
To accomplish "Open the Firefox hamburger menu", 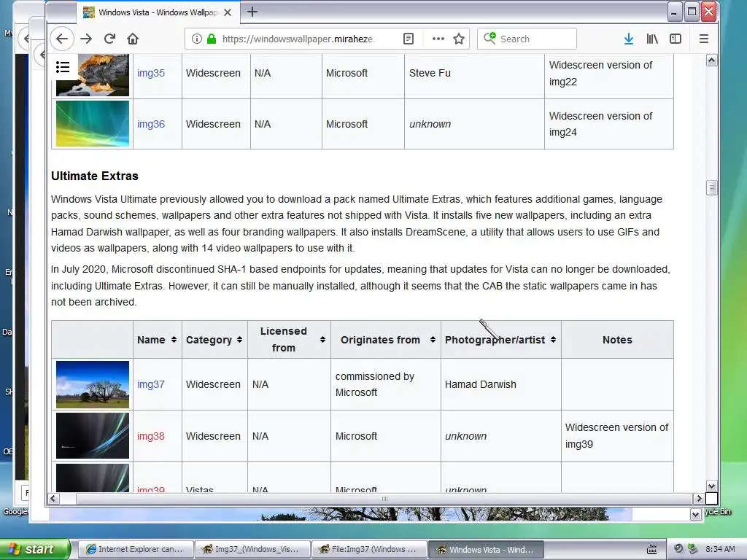I will click(704, 39).
